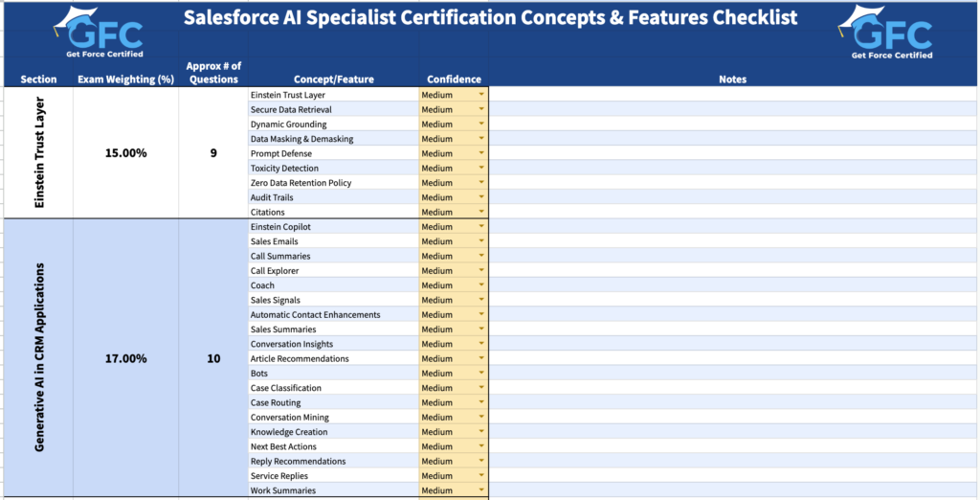Open Confidence dropdown for Article Recommendations
The width and height of the screenshot is (980, 500).
click(481, 358)
